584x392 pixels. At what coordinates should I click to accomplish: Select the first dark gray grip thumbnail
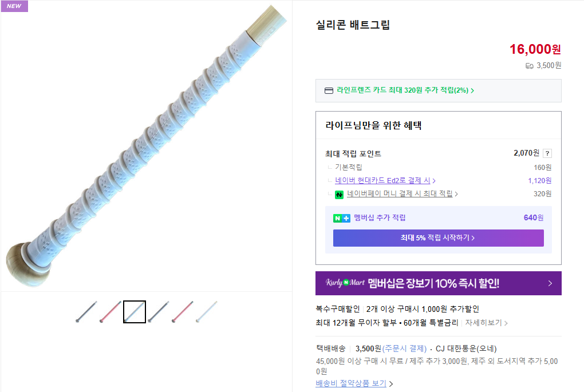tap(86, 312)
